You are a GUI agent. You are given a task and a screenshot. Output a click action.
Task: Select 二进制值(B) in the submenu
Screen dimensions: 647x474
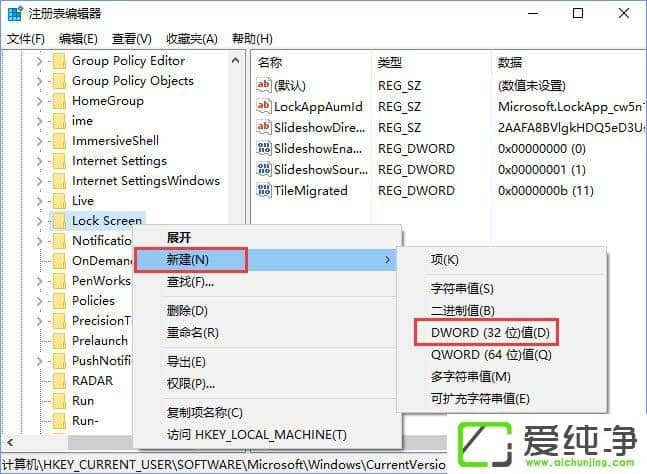[x=502, y=311]
